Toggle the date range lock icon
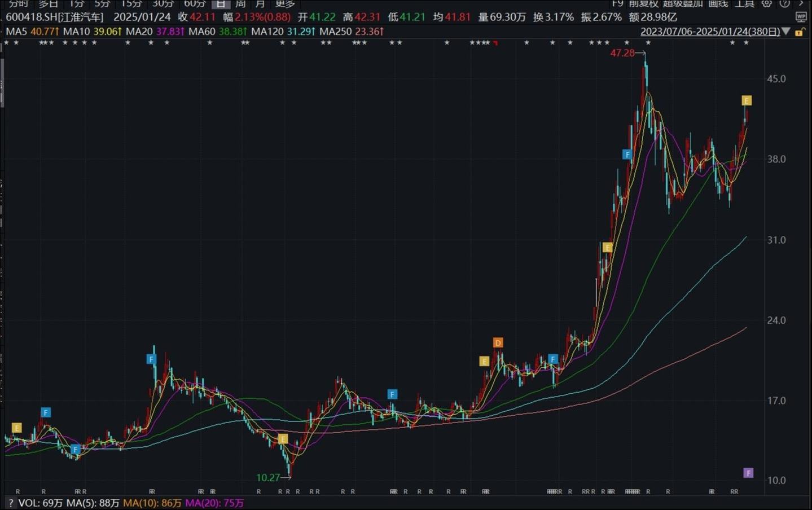Viewport: 812px width, 510px height. coord(799,32)
